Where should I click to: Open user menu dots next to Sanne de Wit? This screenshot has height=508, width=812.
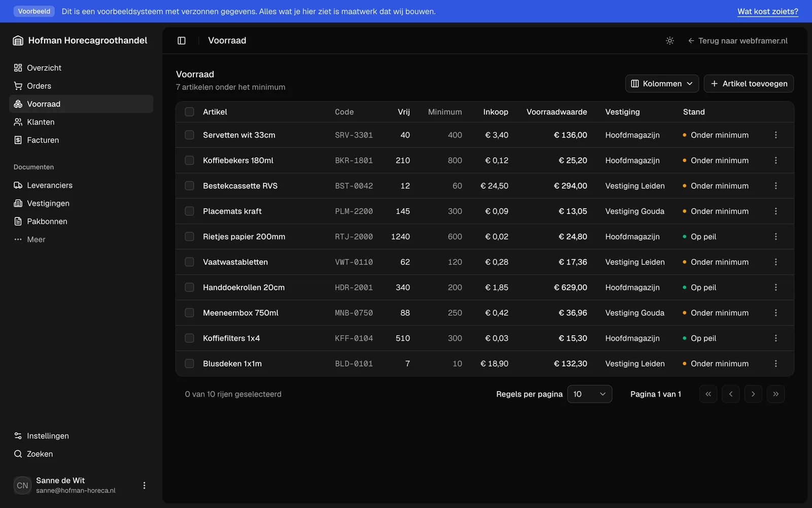(144, 486)
